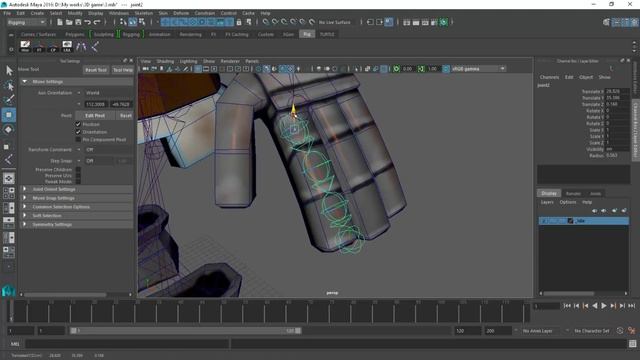Click the Translate X value field
640x360 pixels.
click(617, 91)
